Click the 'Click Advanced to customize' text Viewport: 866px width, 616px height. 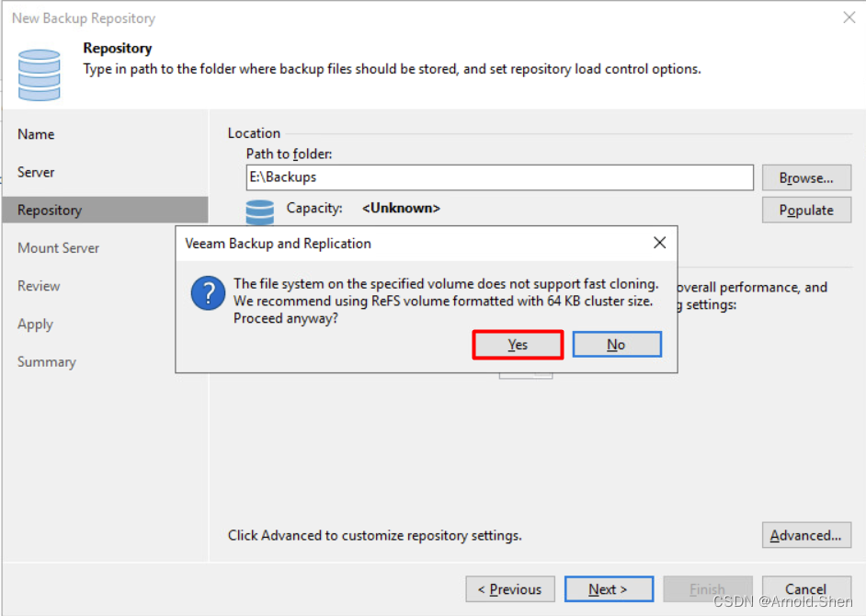click(x=374, y=535)
